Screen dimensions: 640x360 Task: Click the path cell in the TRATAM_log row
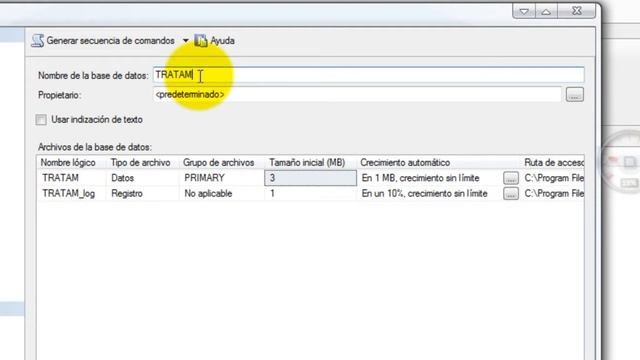tap(553, 193)
